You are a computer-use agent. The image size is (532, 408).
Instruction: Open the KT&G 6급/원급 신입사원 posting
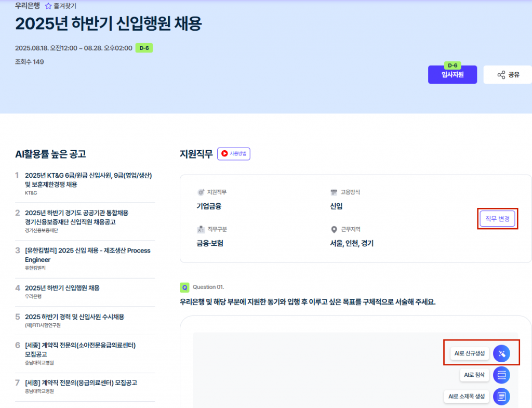click(x=88, y=180)
